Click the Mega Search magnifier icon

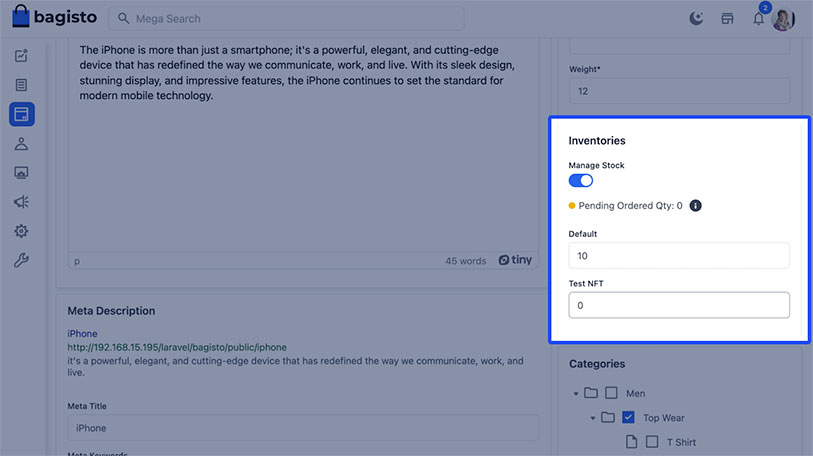coord(123,19)
